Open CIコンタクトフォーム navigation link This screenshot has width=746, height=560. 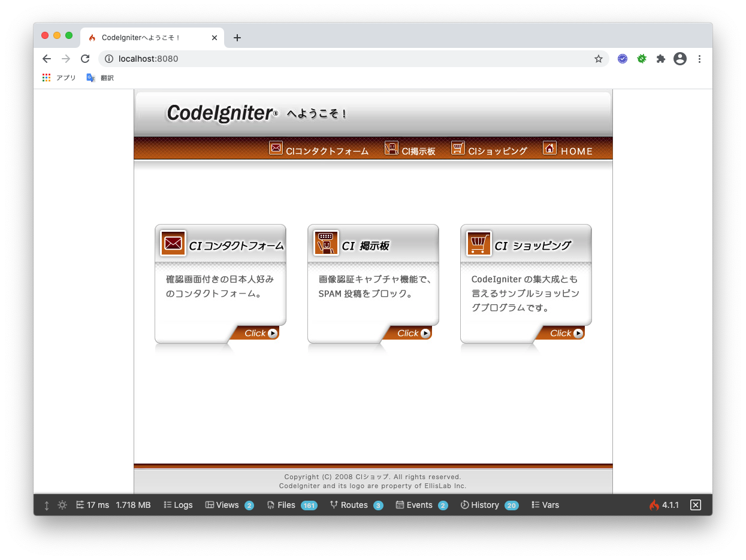click(x=327, y=152)
